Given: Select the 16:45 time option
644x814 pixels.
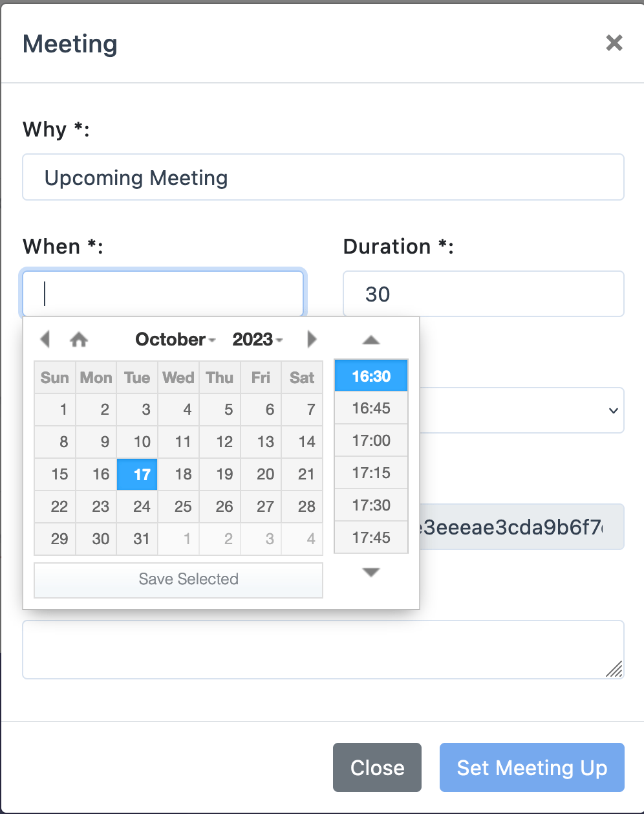Looking at the screenshot, I should click(x=371, y=408).
